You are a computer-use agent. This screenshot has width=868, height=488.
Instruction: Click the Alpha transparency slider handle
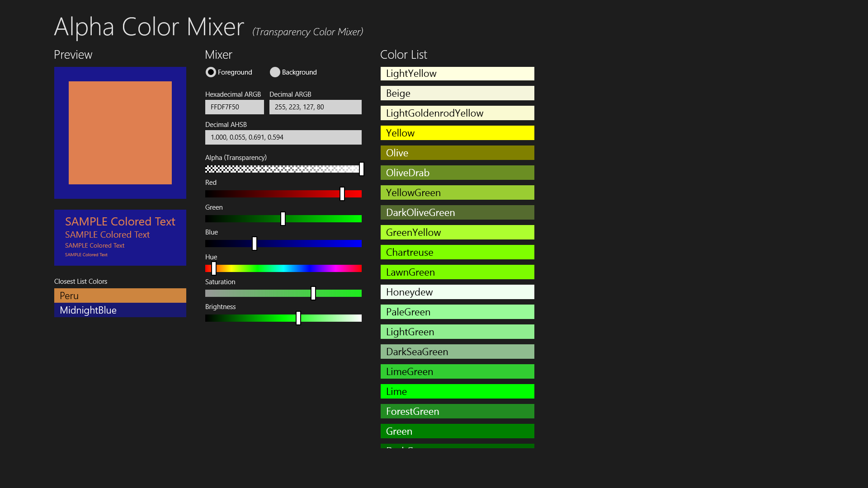361,169
